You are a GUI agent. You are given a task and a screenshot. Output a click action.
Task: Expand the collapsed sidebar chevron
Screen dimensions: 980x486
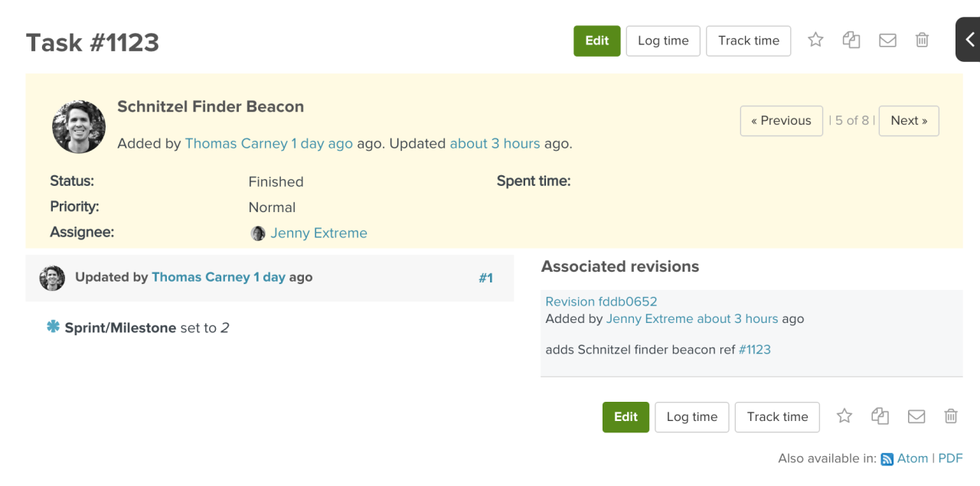point(969,40)
